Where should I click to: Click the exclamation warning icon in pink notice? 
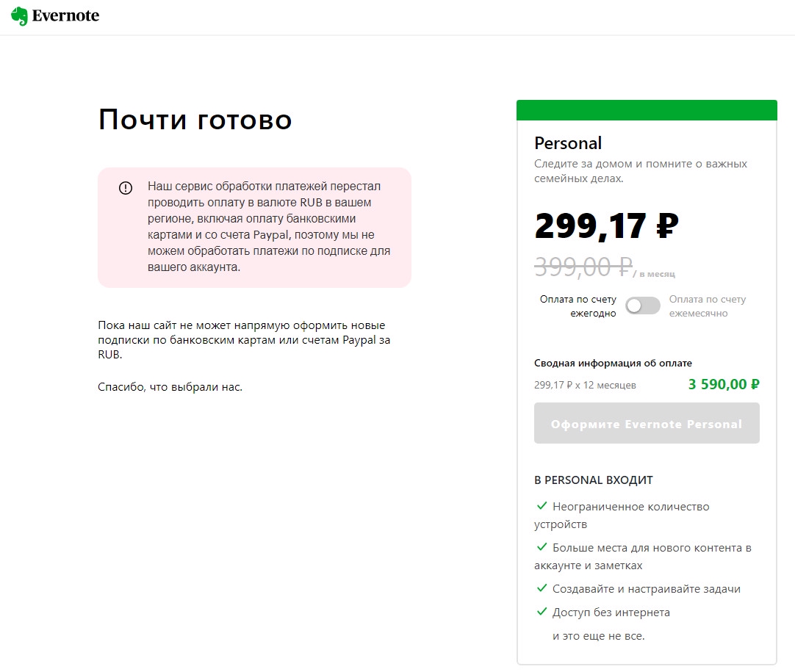point(126,188)
